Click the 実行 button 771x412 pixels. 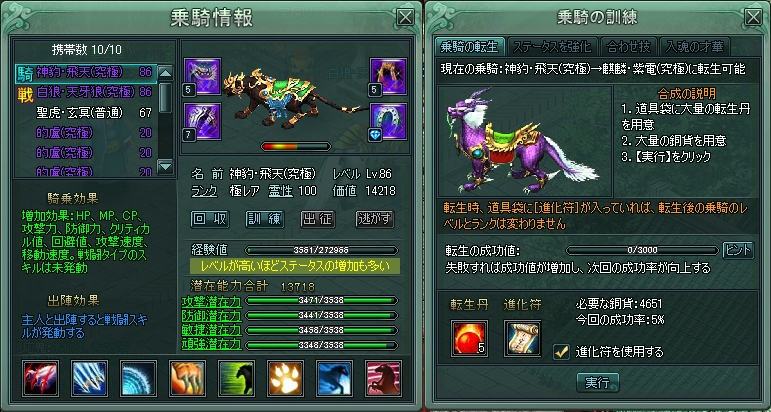click(x=597, y=383)
